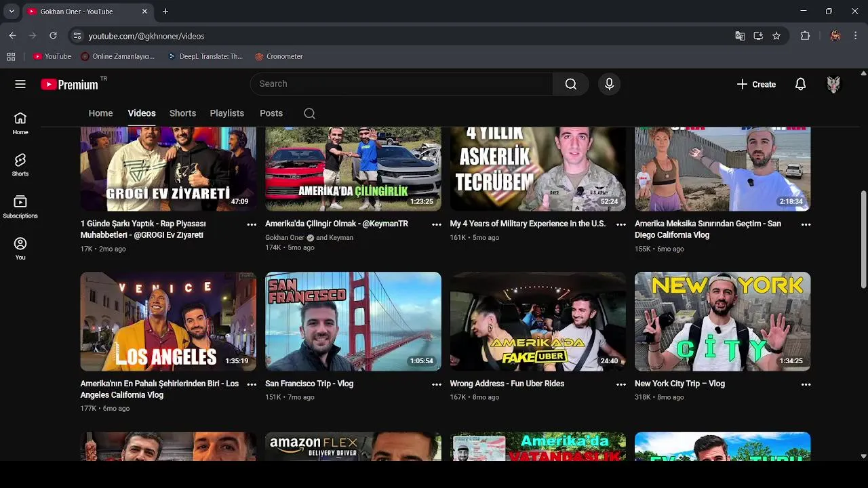Open options for Wrong Address Uber video

click(x=621, y=384)
